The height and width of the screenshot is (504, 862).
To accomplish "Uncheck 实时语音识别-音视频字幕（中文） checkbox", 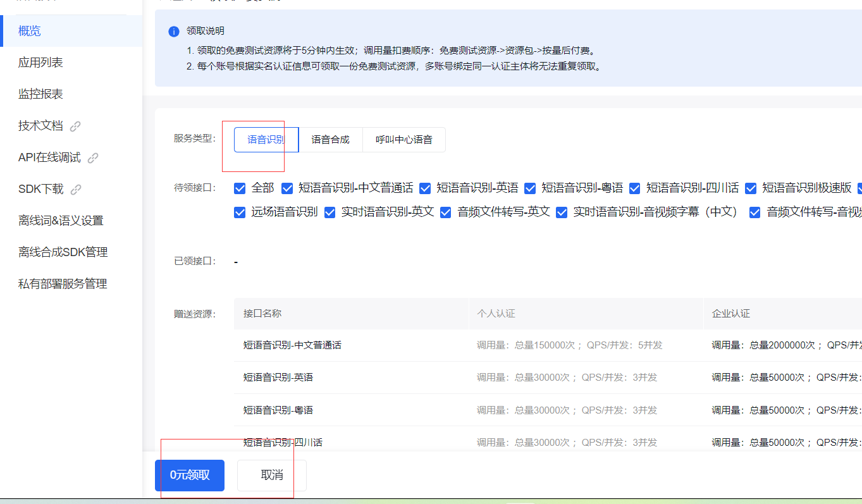I will [562, 212].
